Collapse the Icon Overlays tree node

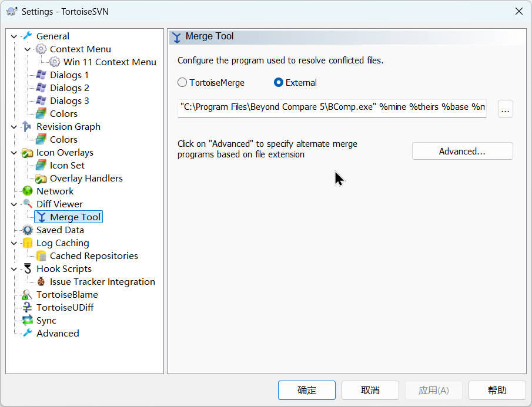(14, 153)
